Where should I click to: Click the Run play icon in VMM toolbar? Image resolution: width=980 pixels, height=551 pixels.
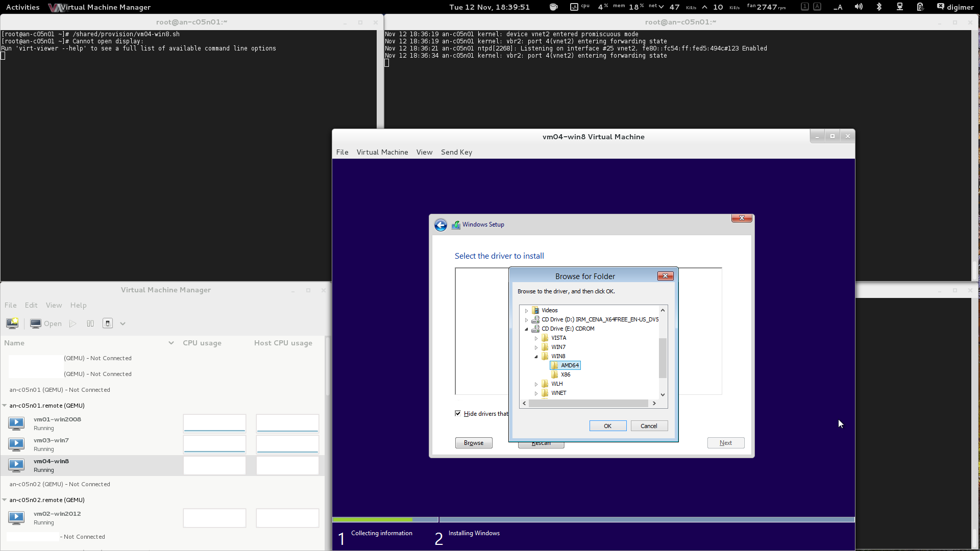[x=72, y=323]
